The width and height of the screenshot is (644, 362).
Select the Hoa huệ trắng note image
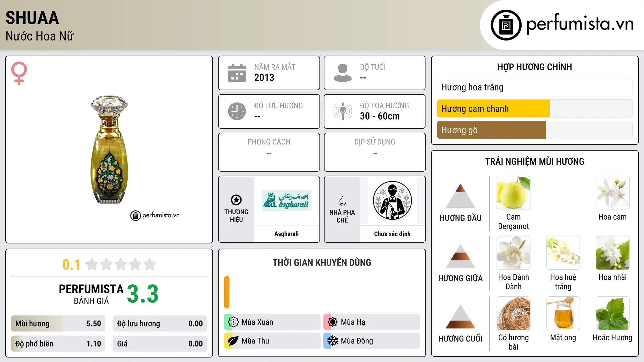(x=563, y=253)
